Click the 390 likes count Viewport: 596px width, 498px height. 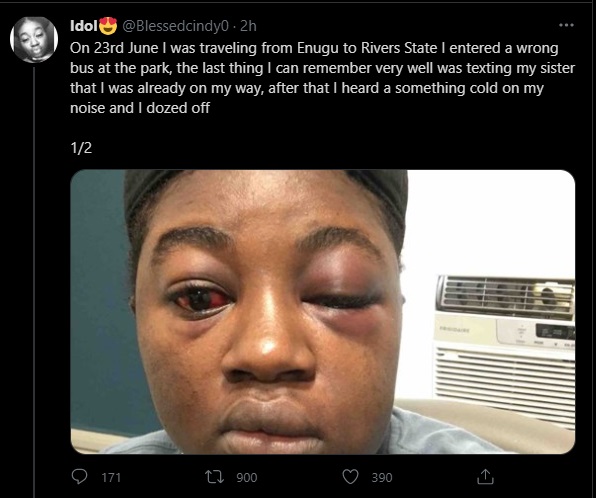click(382, 477)
